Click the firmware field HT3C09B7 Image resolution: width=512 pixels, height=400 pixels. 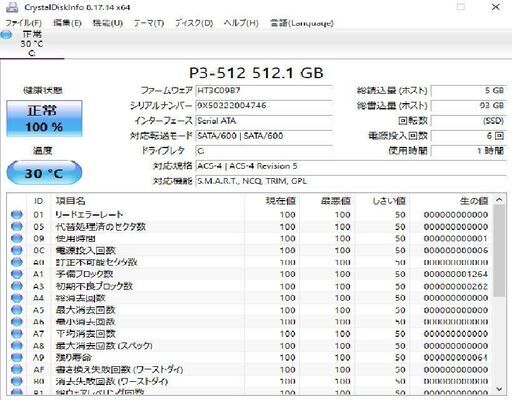(264, 91)
